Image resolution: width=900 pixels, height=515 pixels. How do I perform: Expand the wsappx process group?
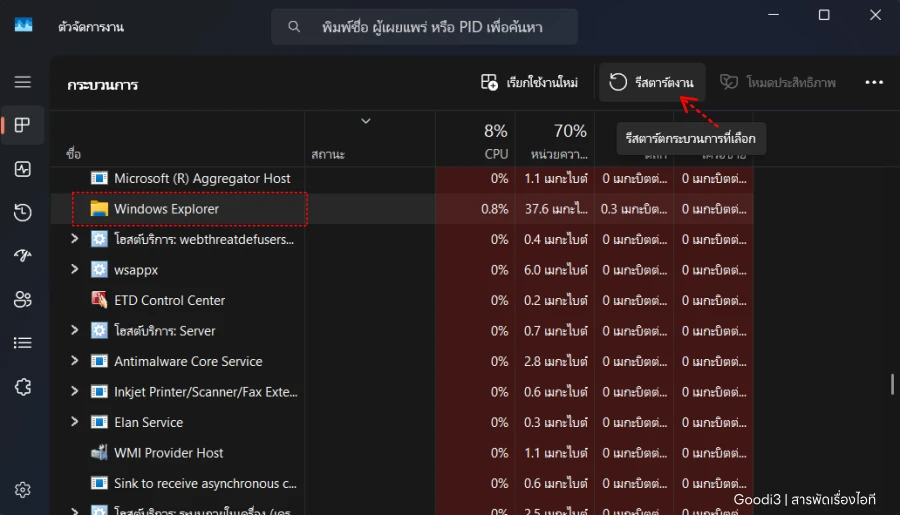(x=74, y=270)
